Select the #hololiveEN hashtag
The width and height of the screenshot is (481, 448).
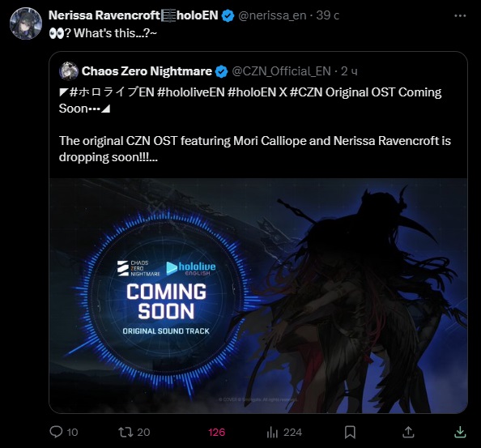click(191, 92)
